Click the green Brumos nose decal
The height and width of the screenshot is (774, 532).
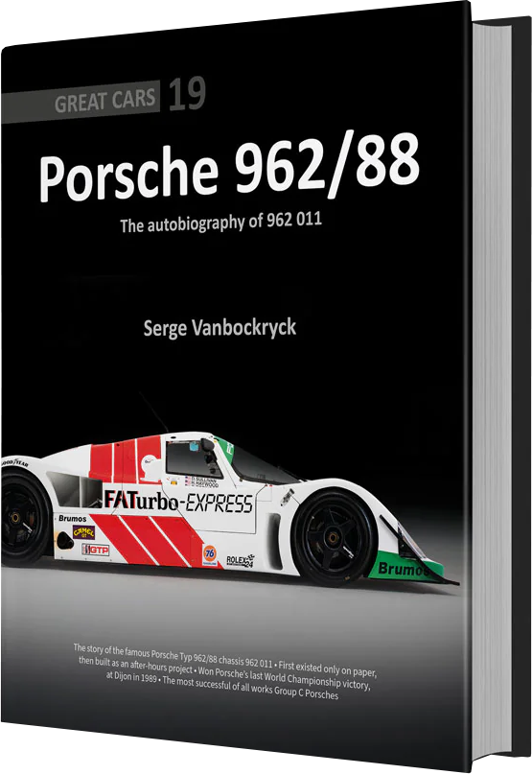click(404, 569)
